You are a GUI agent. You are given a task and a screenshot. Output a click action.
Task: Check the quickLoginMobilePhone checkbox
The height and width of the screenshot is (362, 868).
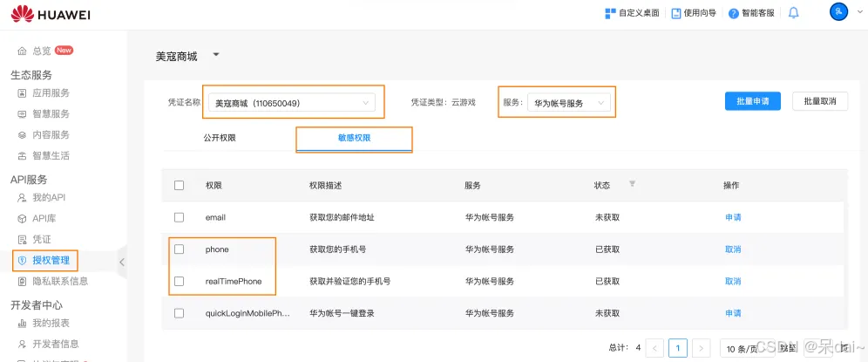point(179,313)
